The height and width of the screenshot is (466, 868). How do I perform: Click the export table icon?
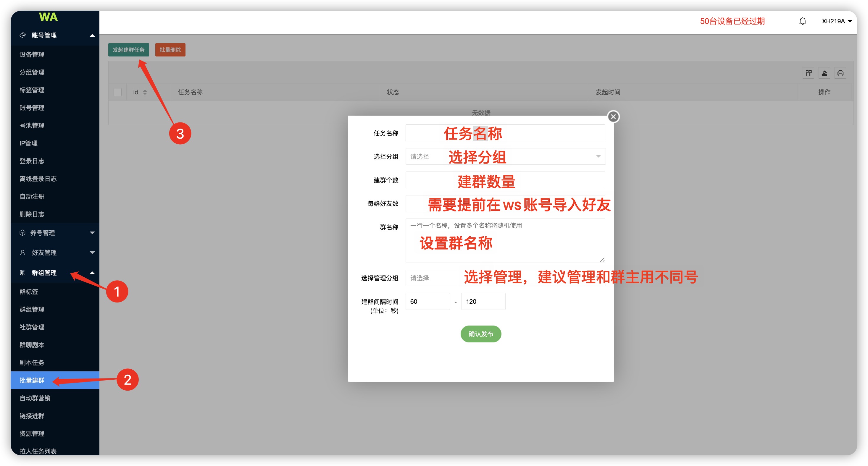824,73
